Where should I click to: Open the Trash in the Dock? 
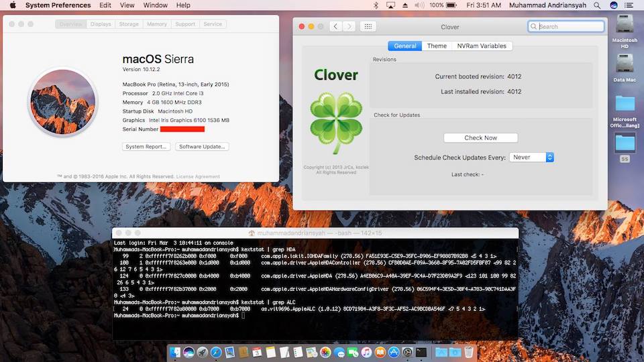[469, 352]
